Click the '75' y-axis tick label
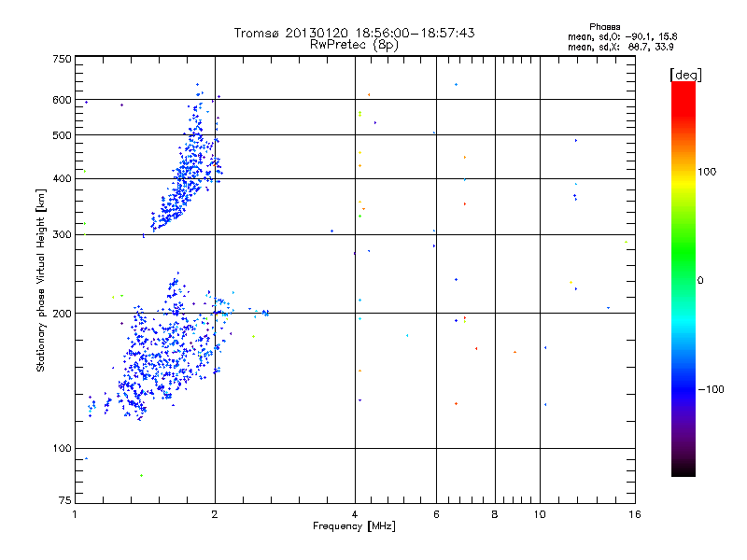Screen dimensions: 747x560 (65, 500)
